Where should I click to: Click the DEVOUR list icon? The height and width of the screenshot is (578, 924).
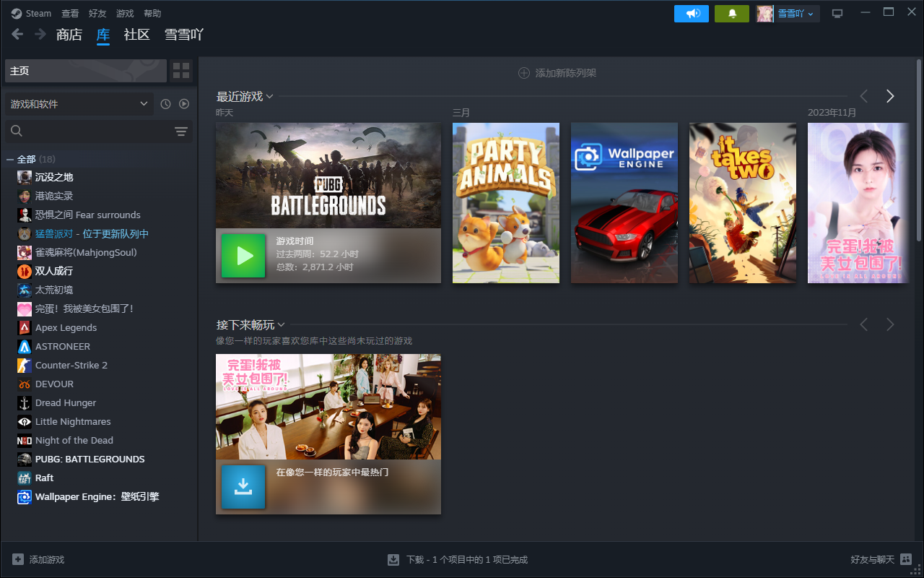[25, 384]
